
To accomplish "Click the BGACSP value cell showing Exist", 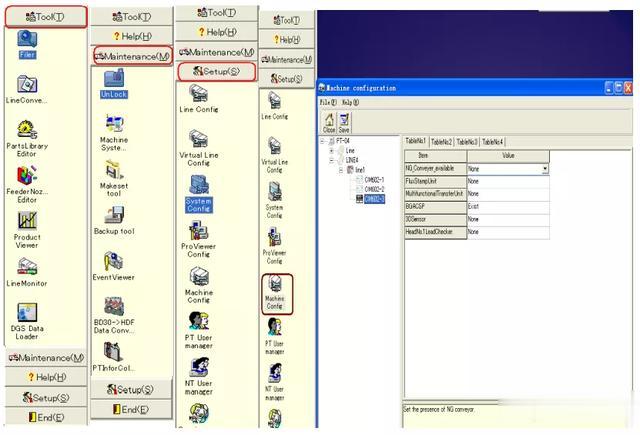I will pos(508,206).
